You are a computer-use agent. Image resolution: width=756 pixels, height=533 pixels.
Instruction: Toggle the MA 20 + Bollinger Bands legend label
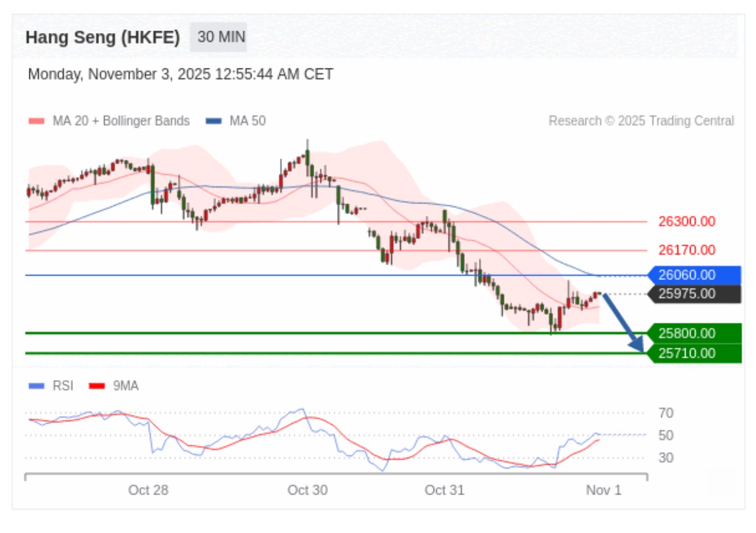120,121
